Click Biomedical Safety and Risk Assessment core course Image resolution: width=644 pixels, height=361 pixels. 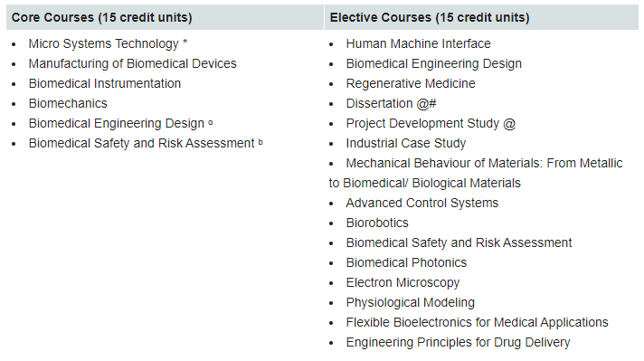pos(146,143)
